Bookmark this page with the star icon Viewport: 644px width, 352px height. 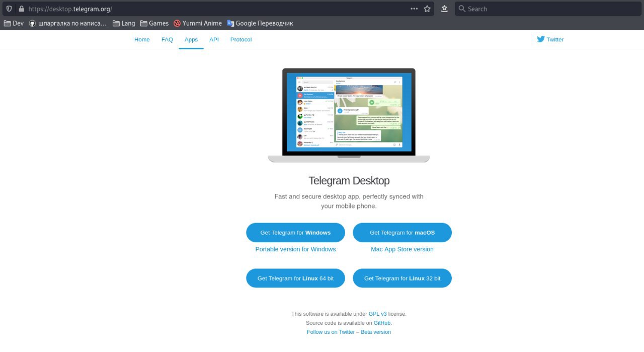coord(427,9)
